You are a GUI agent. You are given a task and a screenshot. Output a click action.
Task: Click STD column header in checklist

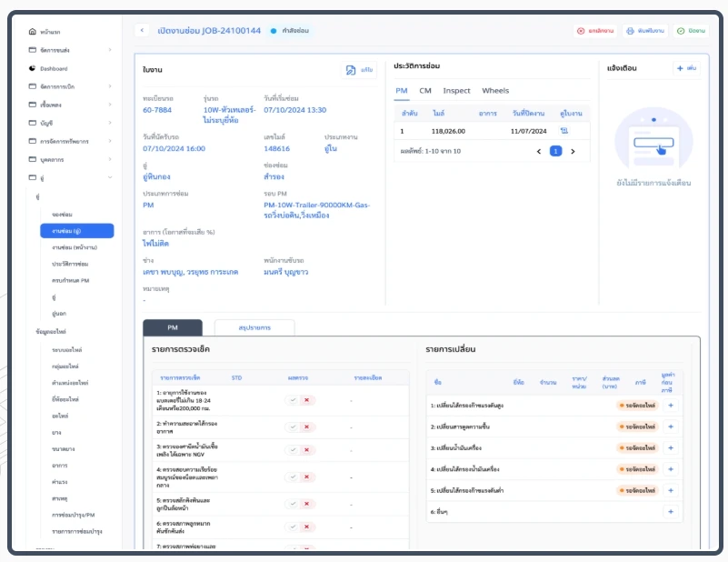pyautogui.click(x=237, y=377)
